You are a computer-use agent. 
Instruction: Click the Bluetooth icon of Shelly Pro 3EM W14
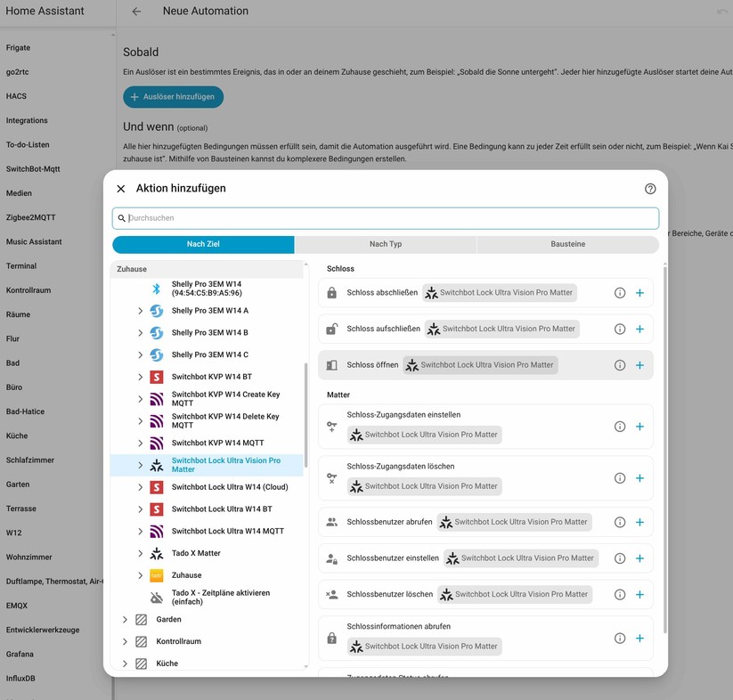156,289
